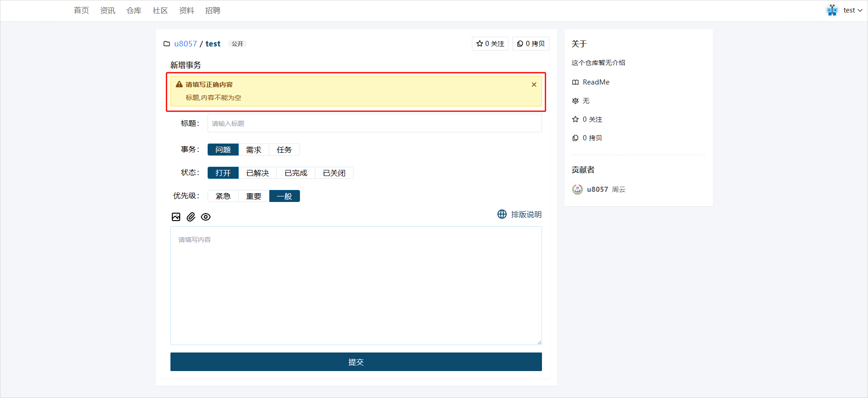Viewport: 868px width, 398px height.
Task: Click the insert image icon
Action: pyautogui.click(x=176, y=217)
